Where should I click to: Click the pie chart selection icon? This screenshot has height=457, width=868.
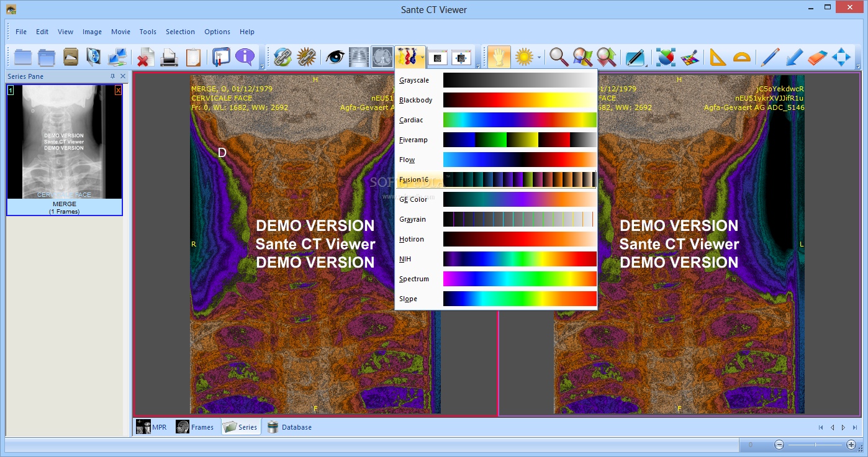pos(666,57)
